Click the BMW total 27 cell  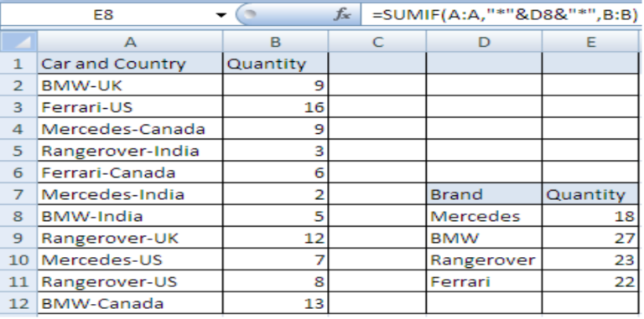(x=590, y=238)
